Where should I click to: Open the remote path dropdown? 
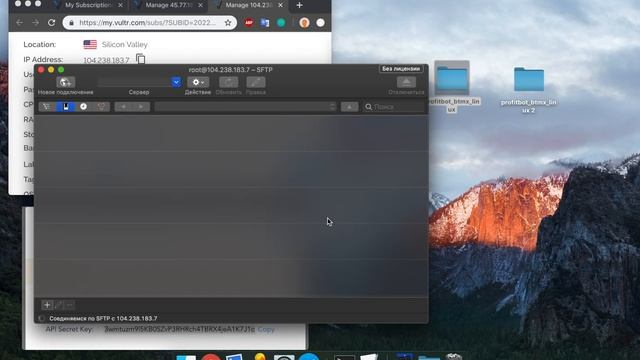tap(246, 107)
